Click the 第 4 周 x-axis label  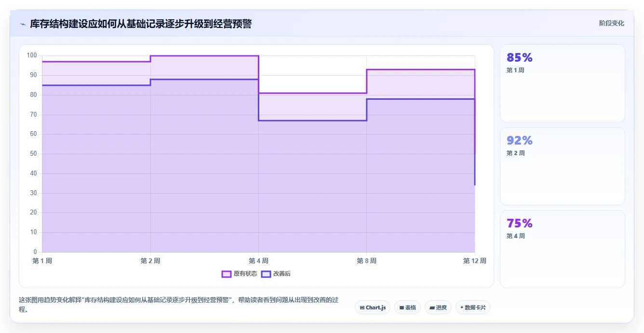click(258, 261)
